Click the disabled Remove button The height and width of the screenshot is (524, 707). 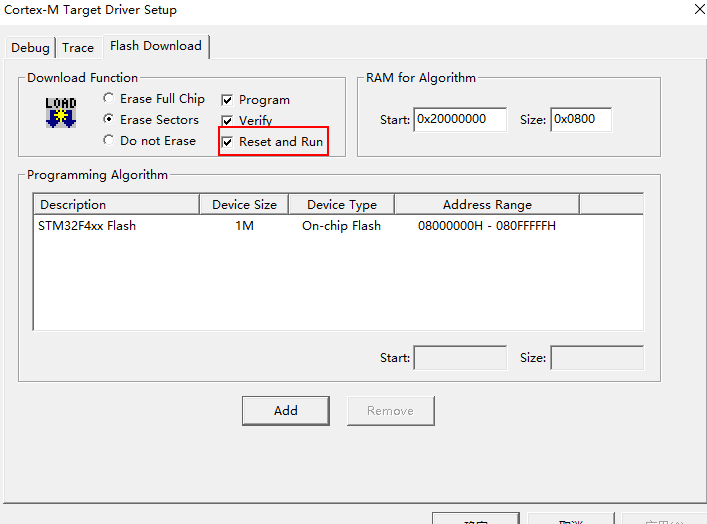coord(390,411)
